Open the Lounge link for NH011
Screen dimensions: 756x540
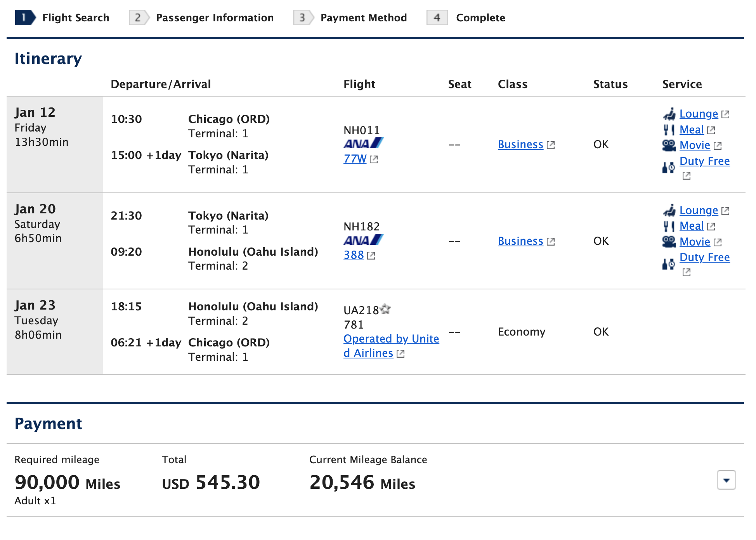pos(699,114)
